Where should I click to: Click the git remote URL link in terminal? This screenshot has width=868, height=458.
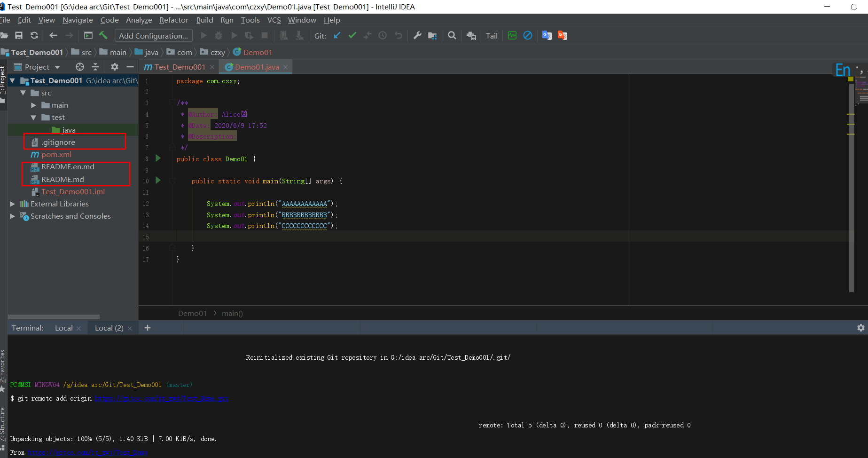pos(161,398)
